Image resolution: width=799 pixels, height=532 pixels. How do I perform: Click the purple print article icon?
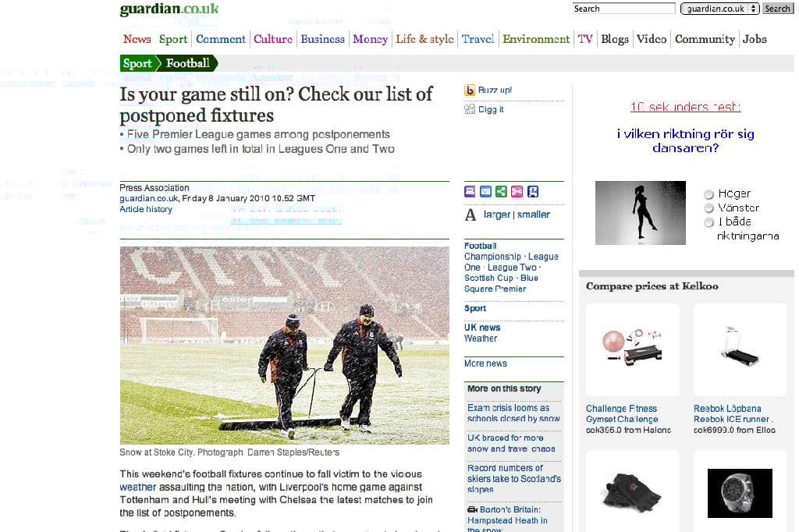pos(470,192)
